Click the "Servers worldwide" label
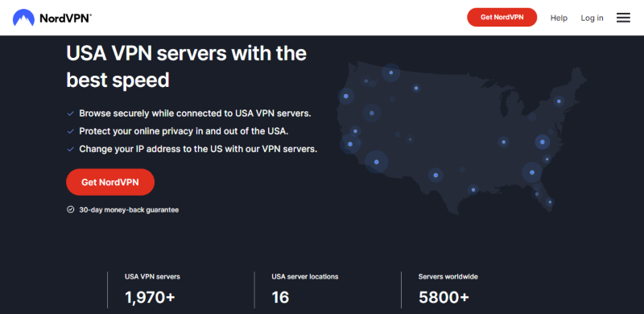Image resolution: width=644 pixels, height=314 pixels. point(448,277)
